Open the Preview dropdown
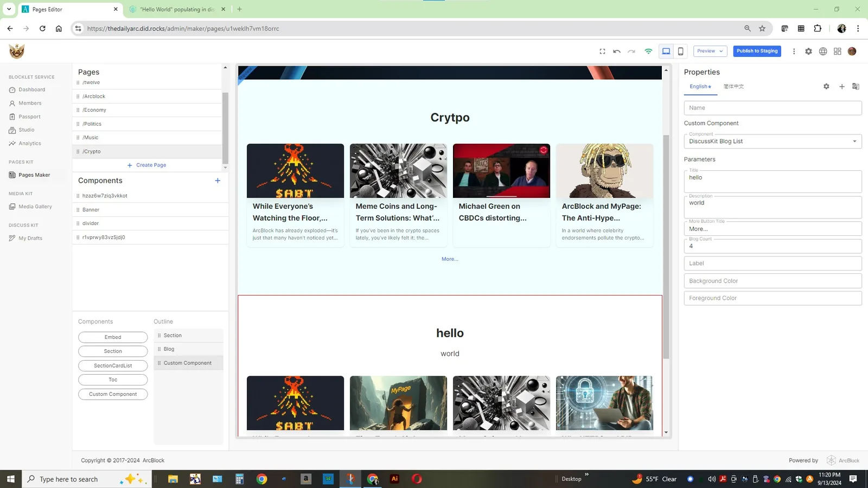The image size is (868, 488). (710, 51)
